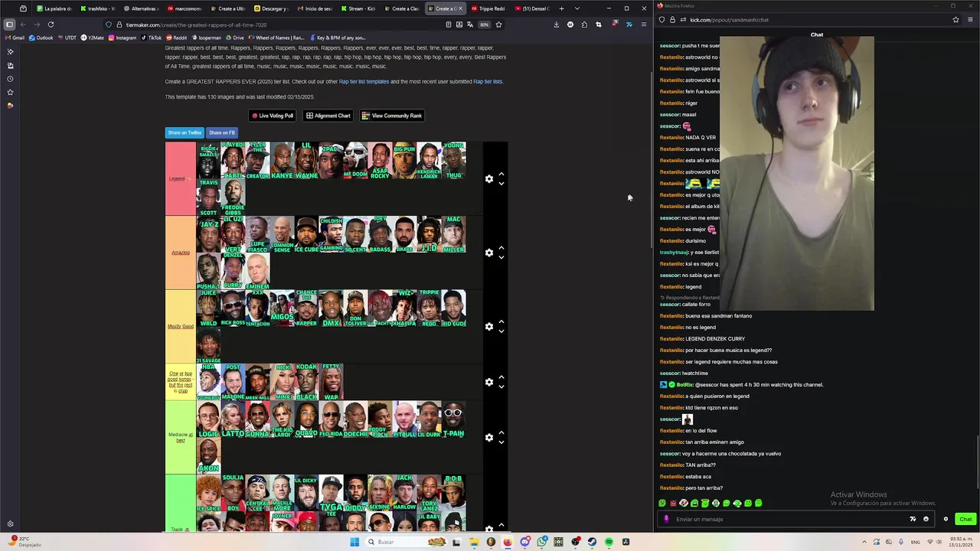The width and height of the screenshot is (980, 551).
Task: Send message with the green Chat button
Action: point(965,519)
